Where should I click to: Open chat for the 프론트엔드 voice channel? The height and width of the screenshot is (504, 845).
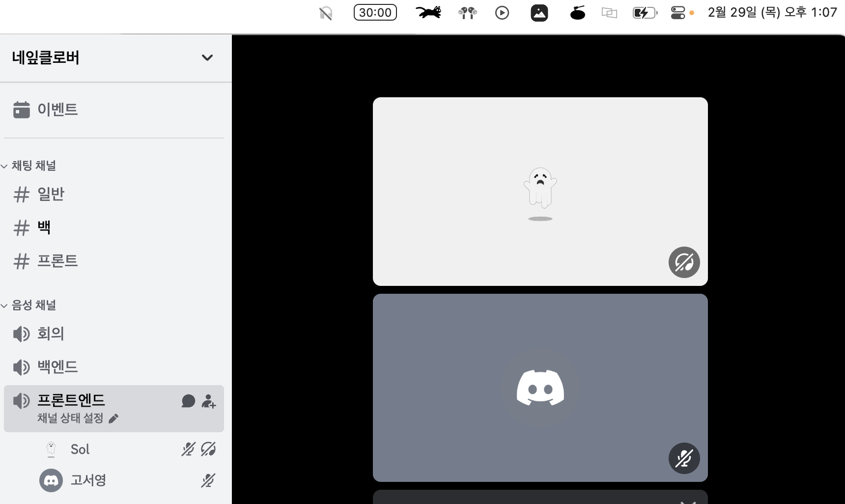point(188,401)
